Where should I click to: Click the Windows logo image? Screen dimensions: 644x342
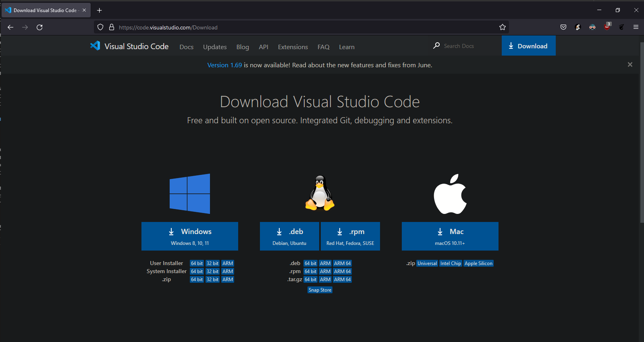pyautogui.click(x=190, y=194)
